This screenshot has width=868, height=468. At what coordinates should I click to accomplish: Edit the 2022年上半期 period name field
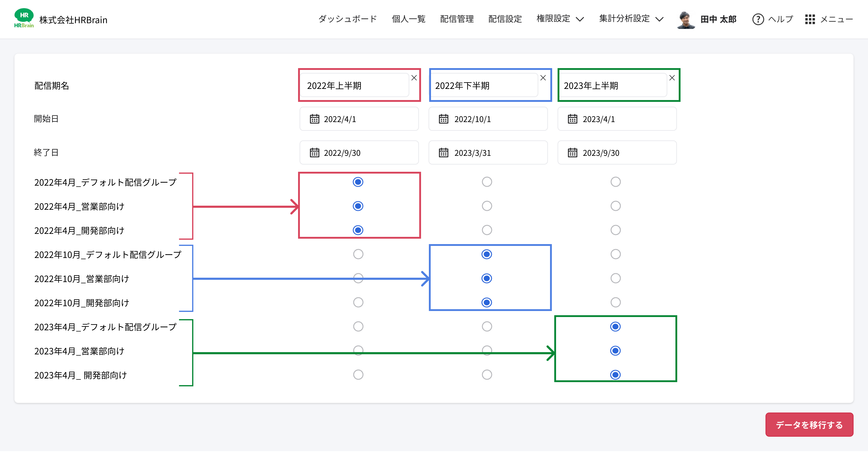pos(354,85)
